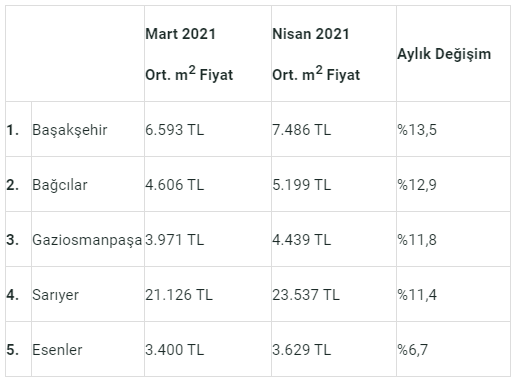
Task: Click the %13,5 change value
Action: (x=417, y=130)
